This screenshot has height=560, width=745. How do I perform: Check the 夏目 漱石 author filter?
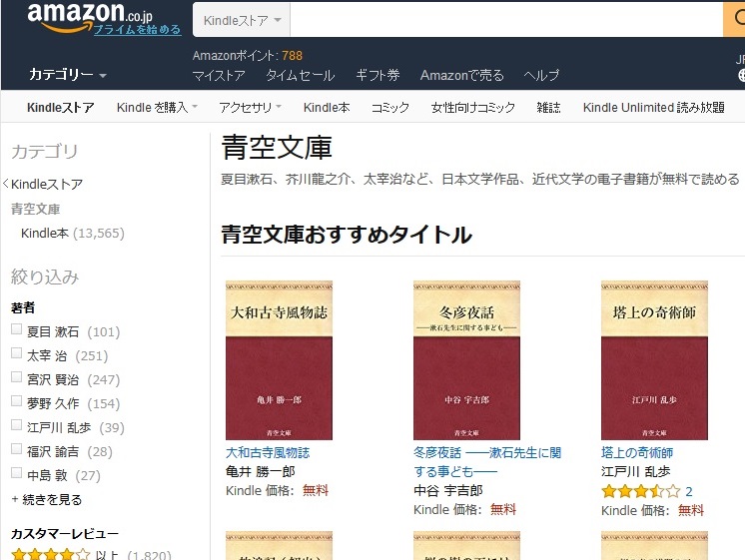(17, 329)
